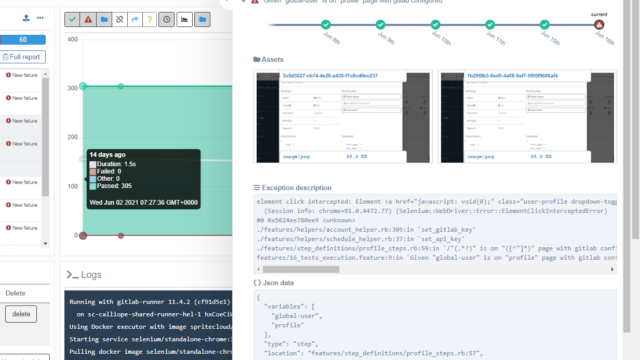The height and width of the screenshot is (360, 640).
Task: Click 'Duration: 1.5s' in chart tooltip
Action: [x=116, y=164]
